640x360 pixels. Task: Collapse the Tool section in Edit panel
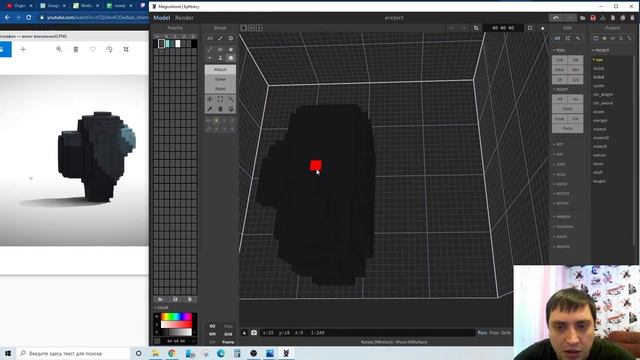pyautogui.click(x=559, y=50)
